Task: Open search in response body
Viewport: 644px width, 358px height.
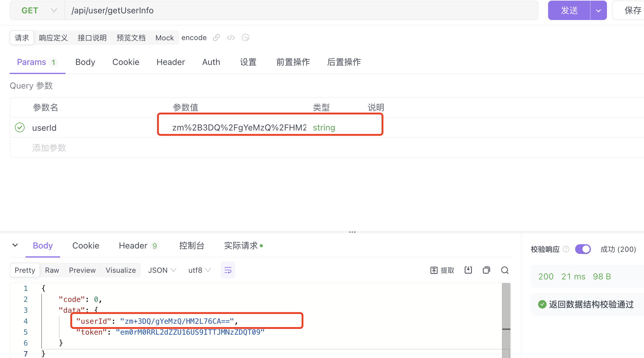Action: click(x=505, y=270)
